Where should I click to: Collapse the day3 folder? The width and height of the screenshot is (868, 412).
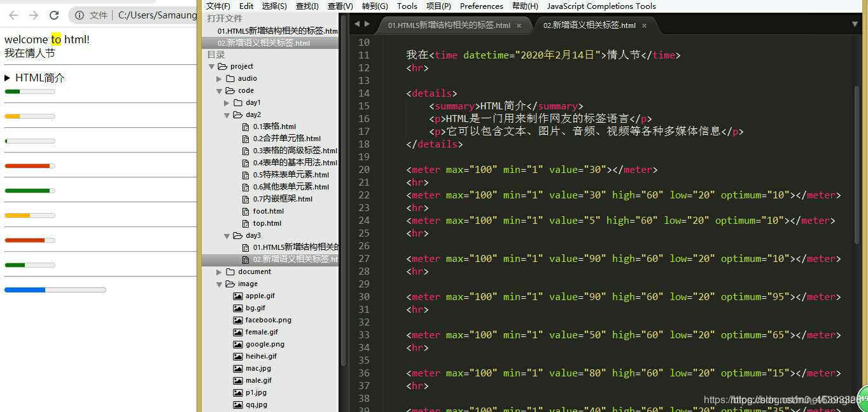click(x=227, y=236)
